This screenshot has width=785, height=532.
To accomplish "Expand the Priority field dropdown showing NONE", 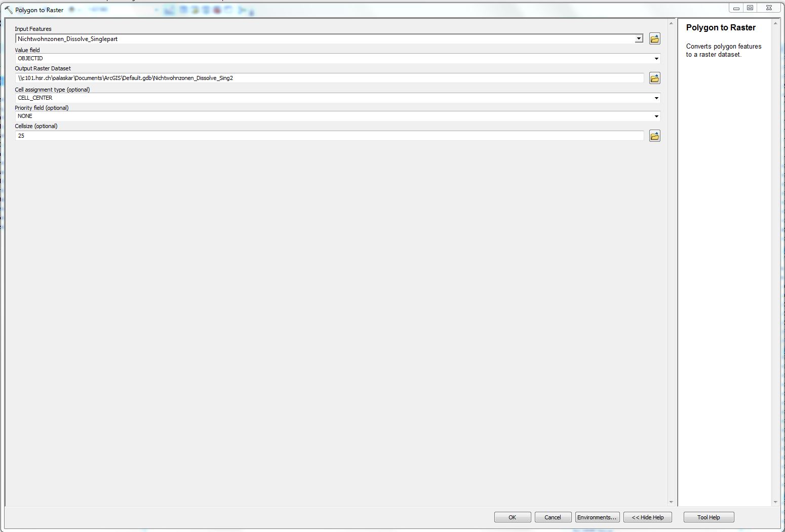I will click(x=656, y=116).
